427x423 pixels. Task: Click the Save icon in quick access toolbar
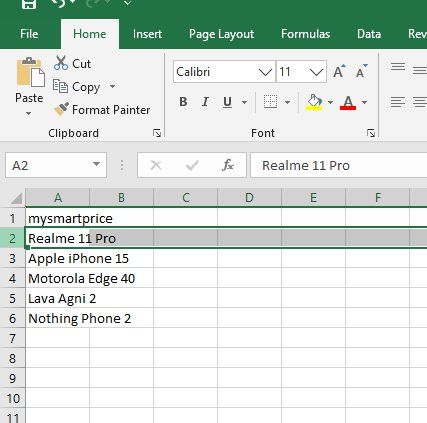pos(29,4)
